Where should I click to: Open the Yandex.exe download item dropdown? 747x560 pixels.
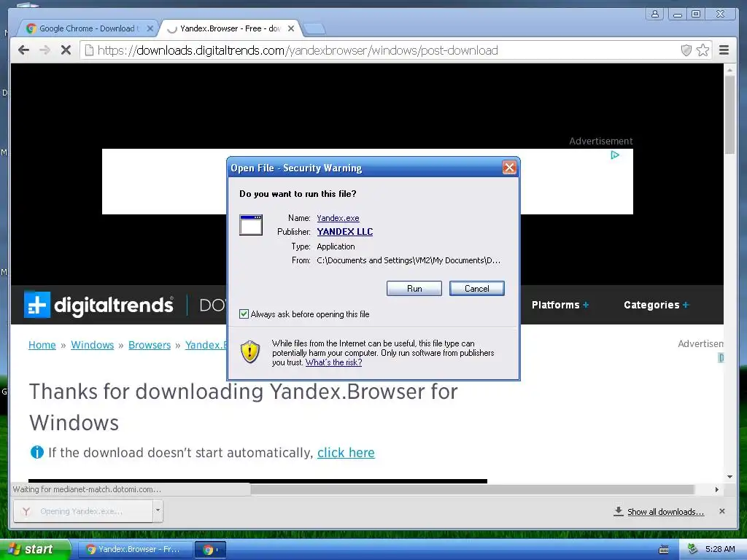(158, 511)
